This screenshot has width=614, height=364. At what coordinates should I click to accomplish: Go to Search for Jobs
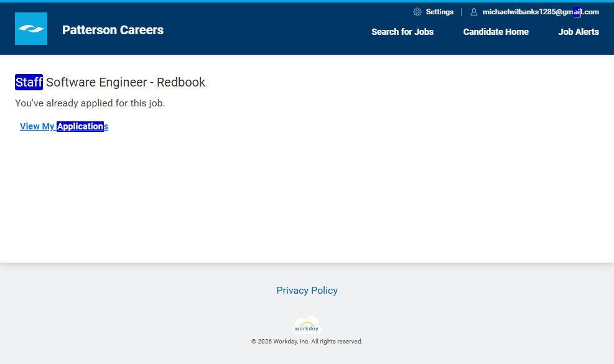tap(402, 32)
